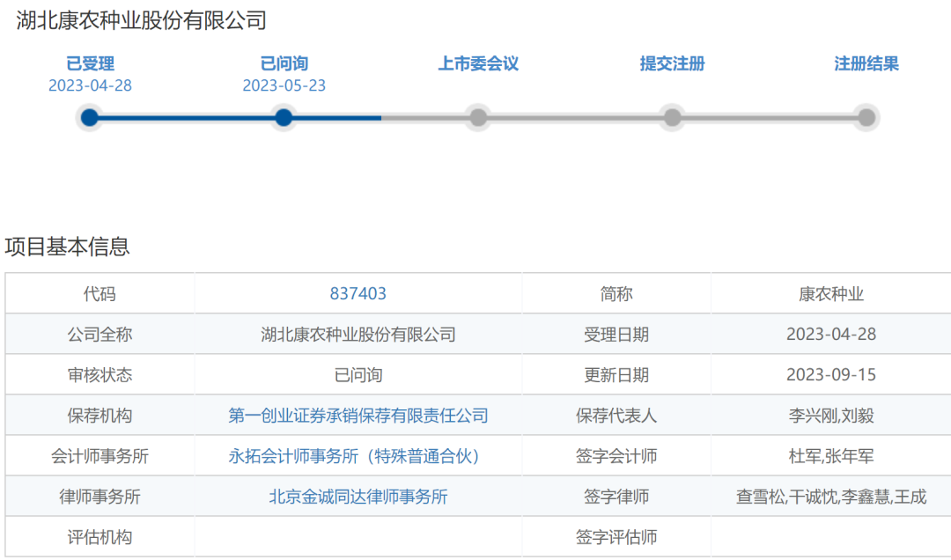Open the 北京金诚同达律师事务所 link
951x560 pixels.
tap(358, 497)
